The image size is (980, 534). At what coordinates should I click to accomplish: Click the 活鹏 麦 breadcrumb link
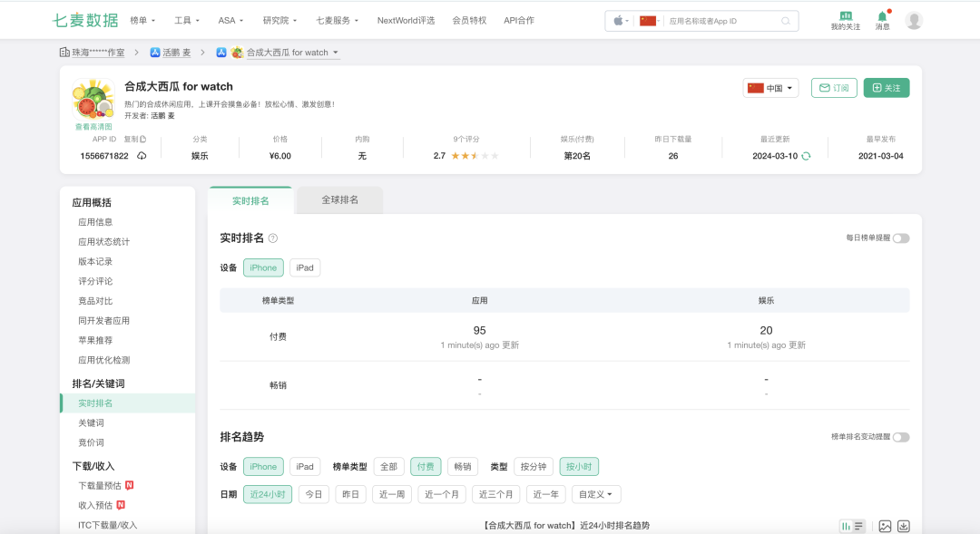point(176,53)
